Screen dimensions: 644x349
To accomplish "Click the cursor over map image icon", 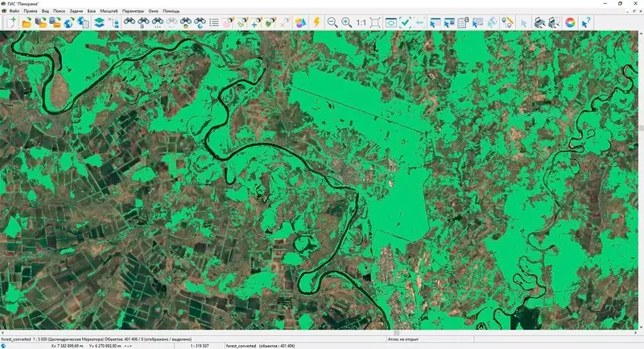I will tap(477, 23).
